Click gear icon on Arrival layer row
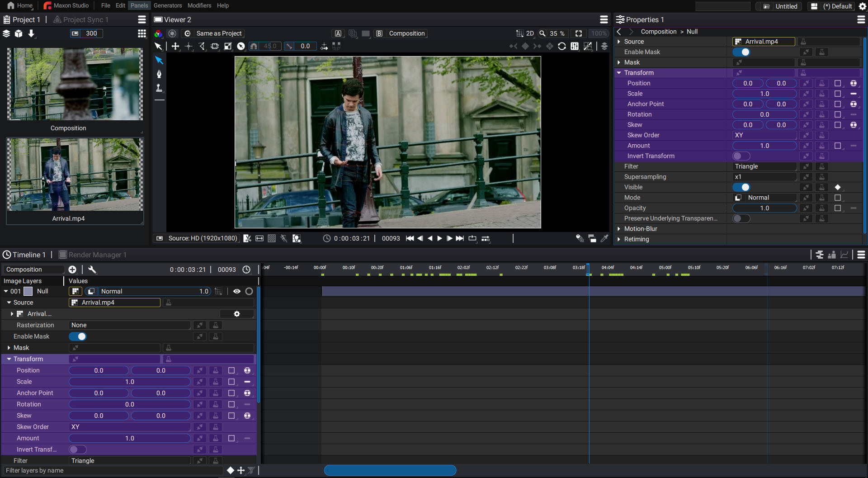The height and width of the screenshot is (478, 868). coord(236,314)
